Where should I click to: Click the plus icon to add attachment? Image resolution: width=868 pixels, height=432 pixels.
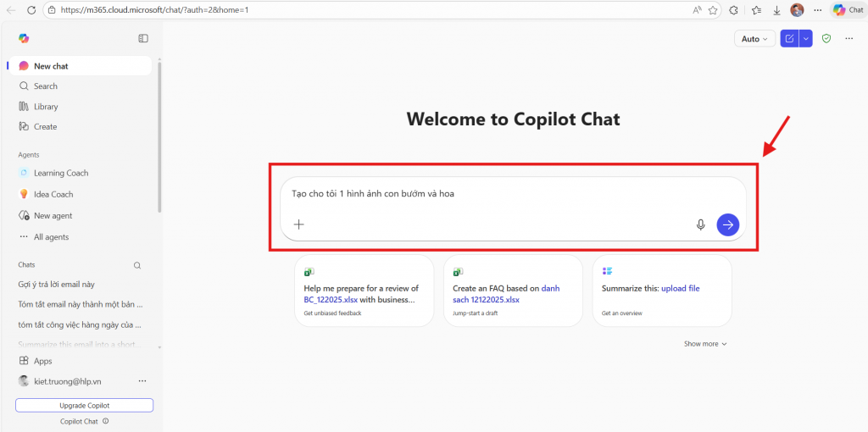pyautogui.click(x=298, y=224)
